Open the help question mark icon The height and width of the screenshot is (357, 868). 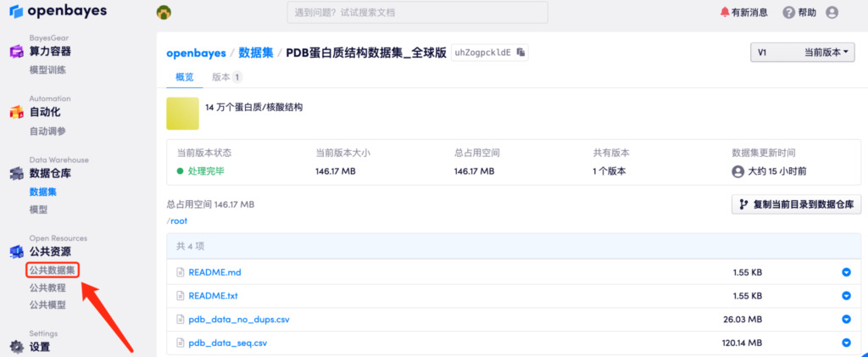(x=789, y=12)
